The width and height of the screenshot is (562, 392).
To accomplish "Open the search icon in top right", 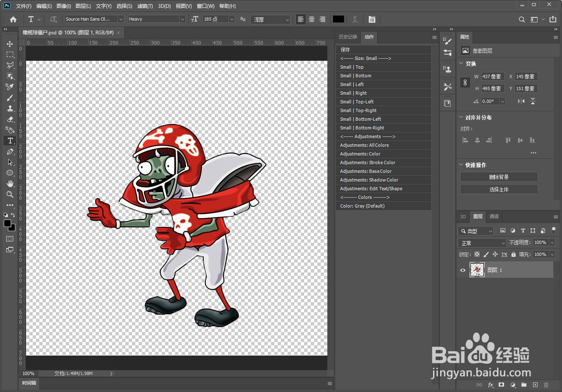I will point(522,19).
